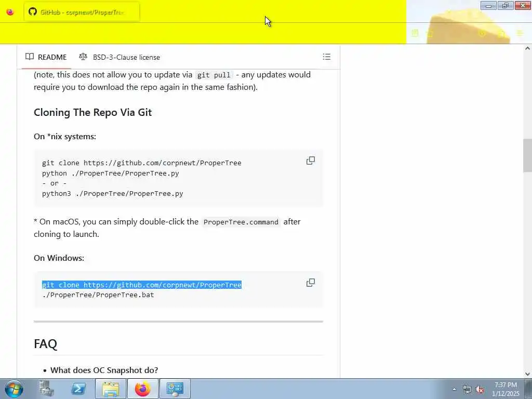This screenshot has height=399, width=532.
Task: Copy the On Windows code block
Action: click(311, 283)
